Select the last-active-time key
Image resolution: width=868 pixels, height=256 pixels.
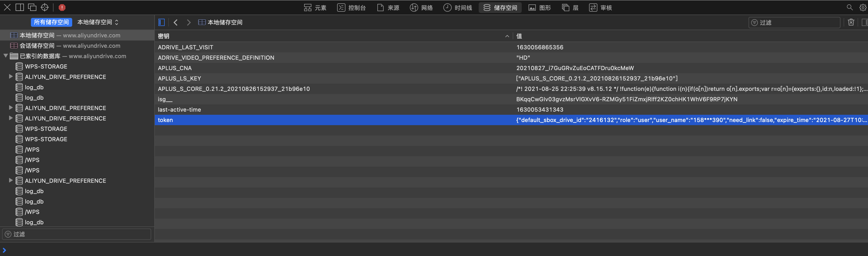(179, 110)
